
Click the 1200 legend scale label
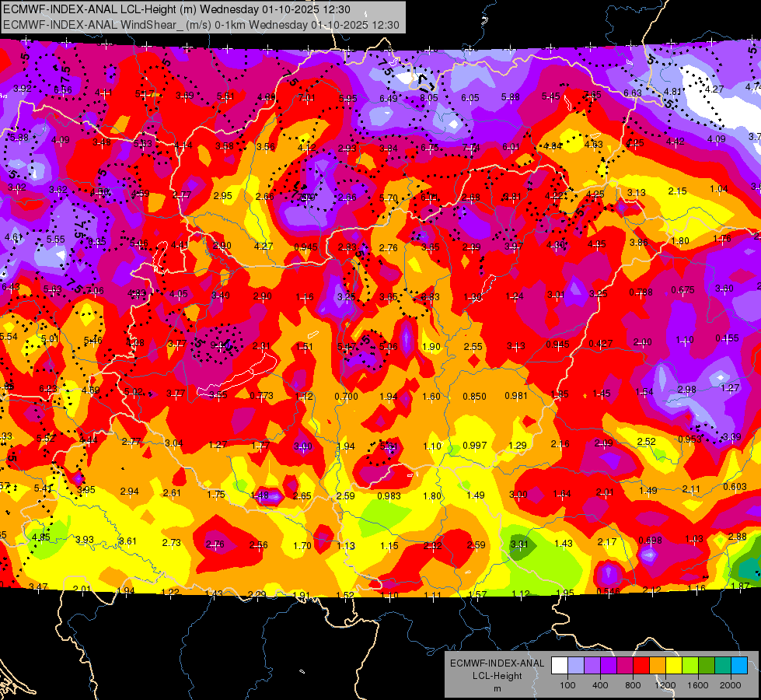[665, 685]
